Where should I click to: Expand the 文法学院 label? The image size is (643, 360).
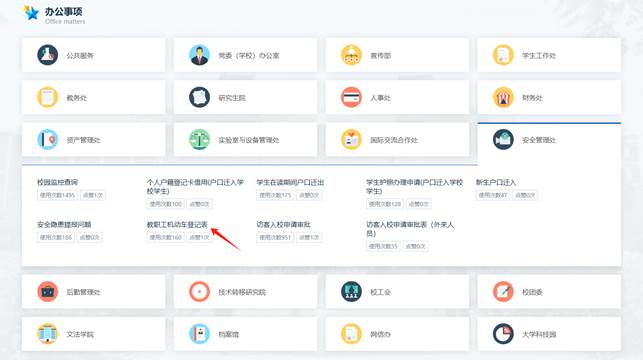tap(80, 334)
